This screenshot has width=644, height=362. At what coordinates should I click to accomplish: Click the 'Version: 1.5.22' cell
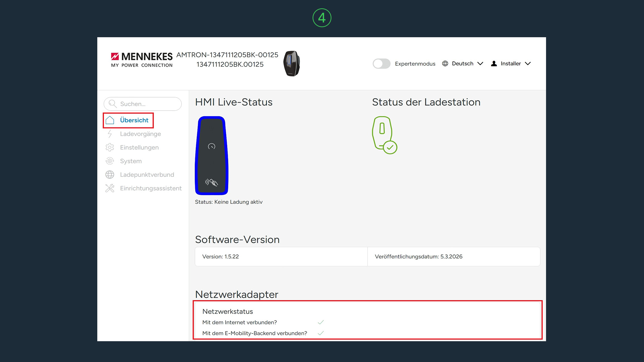point(281,257)
